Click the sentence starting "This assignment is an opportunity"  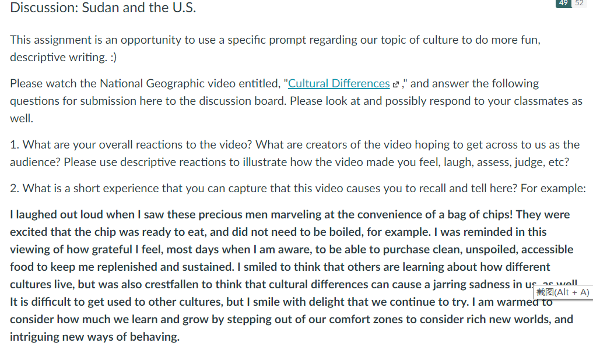click(x=275, y=48)
